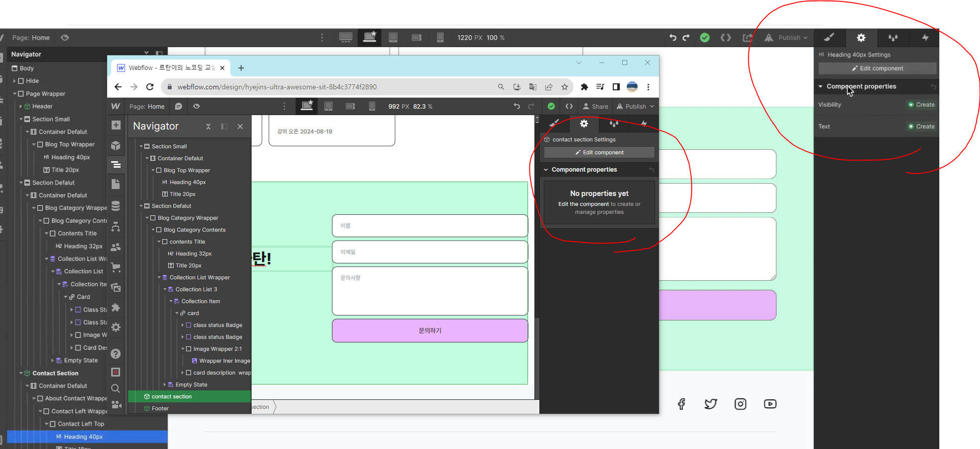Expand Empty State in front Navigator
Image resolution: width=980 pixels, height=449 pixels.
pyautogui.click(x=165, y=385)
